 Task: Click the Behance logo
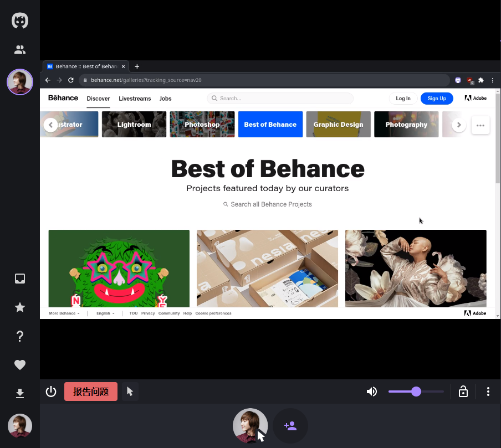tap(63, 98)
